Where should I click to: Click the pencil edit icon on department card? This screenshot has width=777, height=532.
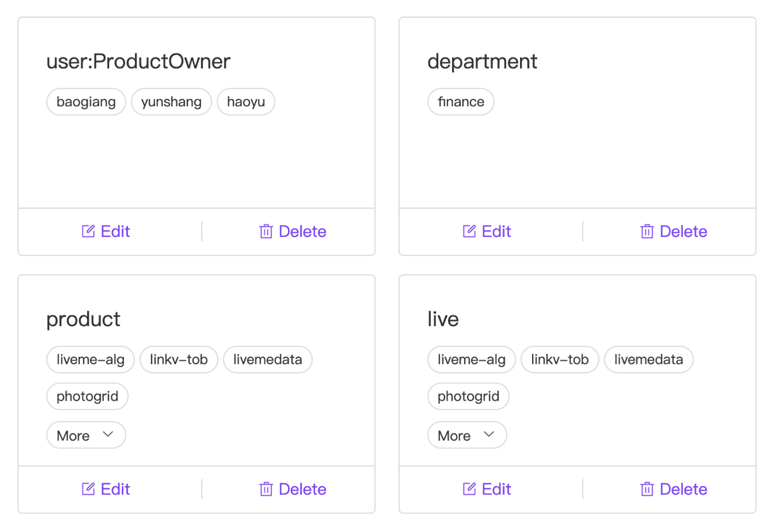pos(469,231)
